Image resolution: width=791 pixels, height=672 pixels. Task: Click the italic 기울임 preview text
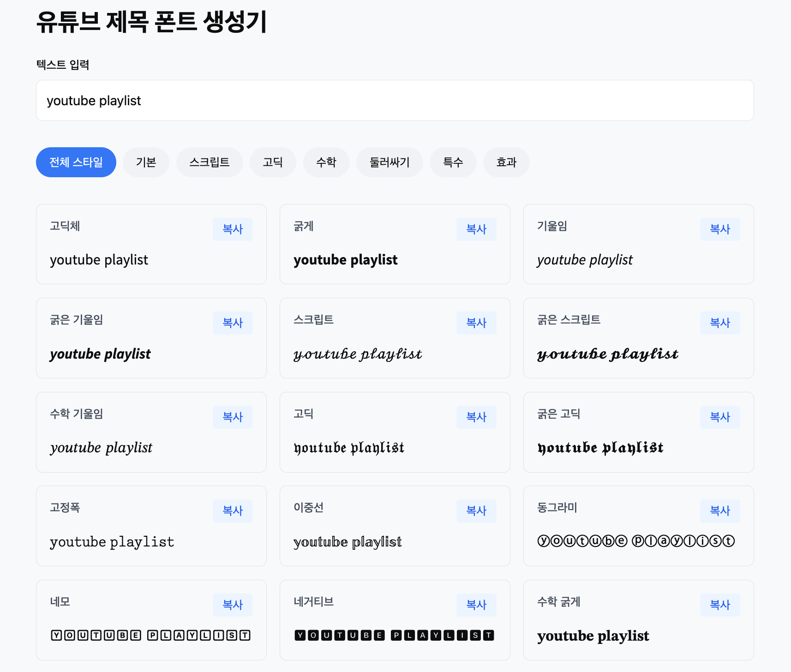585,260
